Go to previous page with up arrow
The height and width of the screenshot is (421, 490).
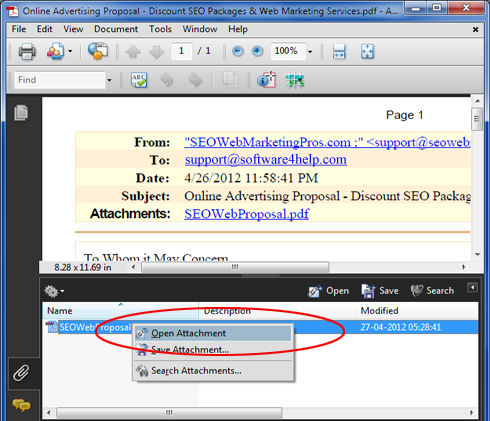133,52
